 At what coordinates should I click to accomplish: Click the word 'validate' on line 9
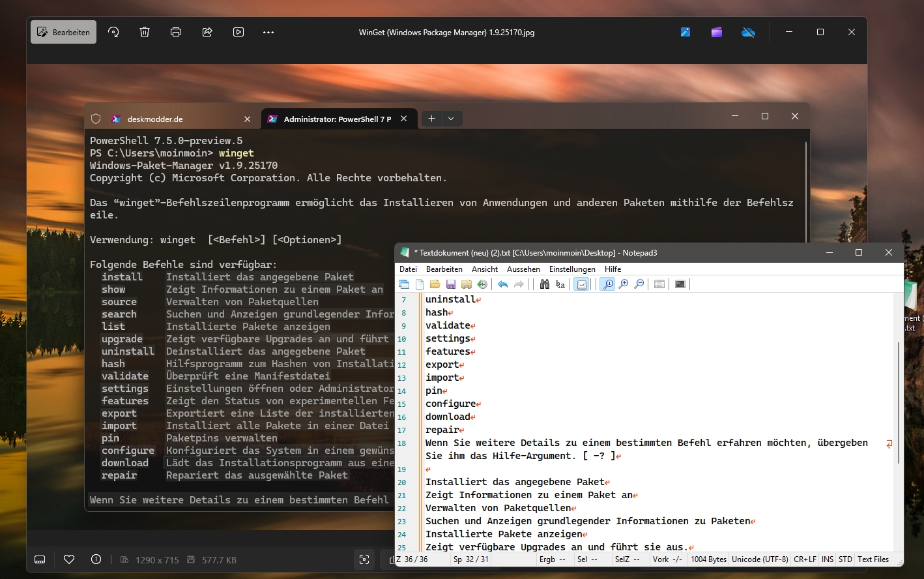pyautogui.click(x=448, y=325)
